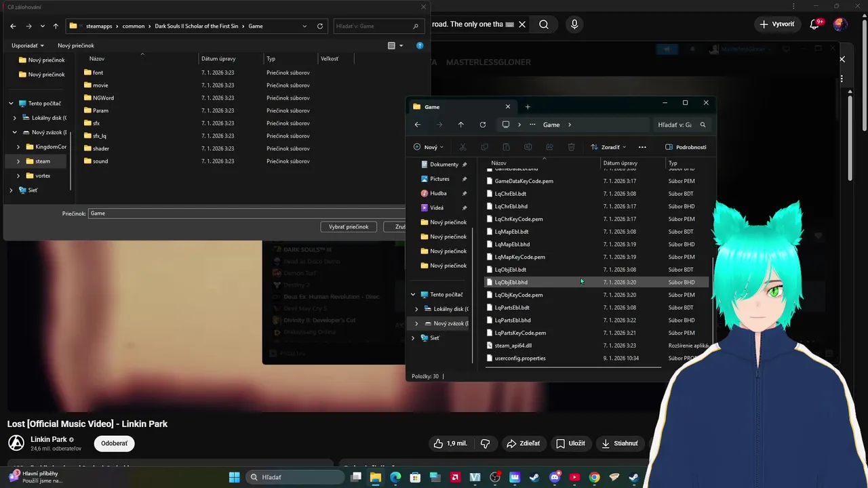Open the three-dots more options in Explorer toolbar
Image resolution: width=868 pixels, height=488 pixels.
[x=642, y=147]
